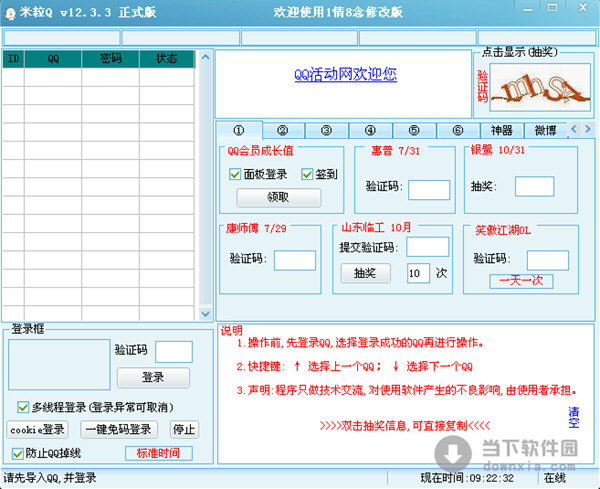Toggle the 防止QQ掉线 checkbox
The height and width of the screenshot is (489, 600).
tap(18, 453)
